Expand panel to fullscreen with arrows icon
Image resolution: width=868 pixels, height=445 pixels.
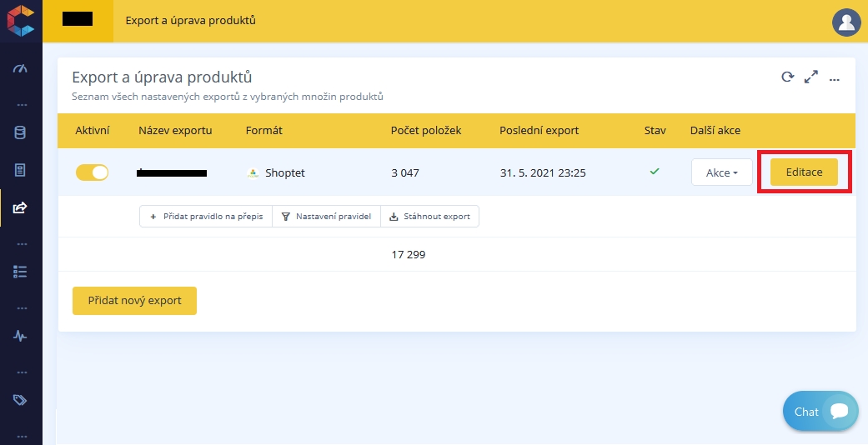coord(810,77)
